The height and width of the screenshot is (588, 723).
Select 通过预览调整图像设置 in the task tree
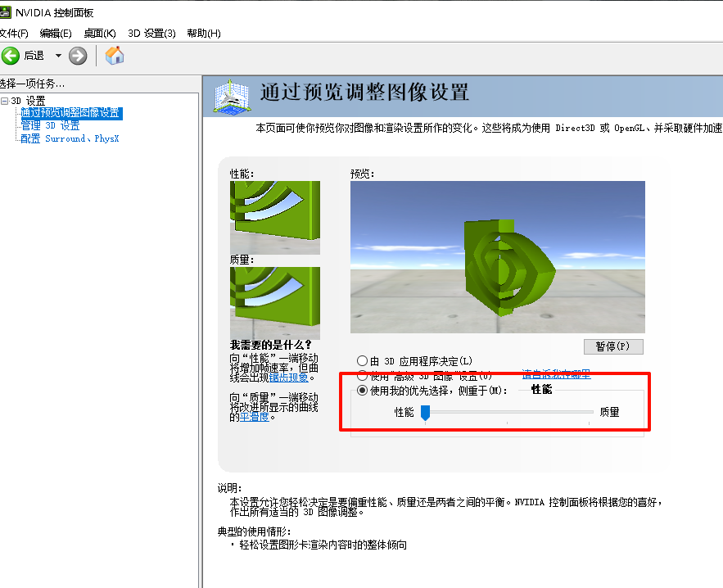[71, 113]
